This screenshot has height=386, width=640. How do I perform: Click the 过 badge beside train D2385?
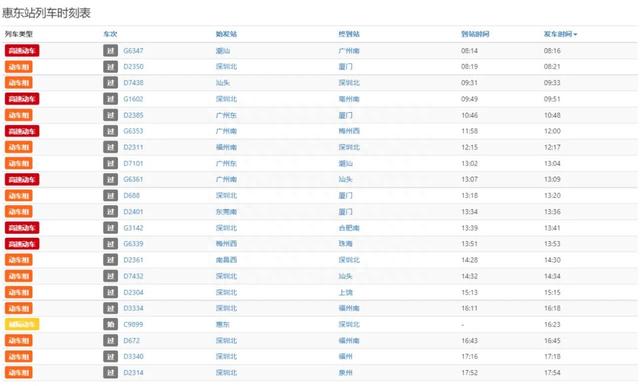[x=110, y=115]
